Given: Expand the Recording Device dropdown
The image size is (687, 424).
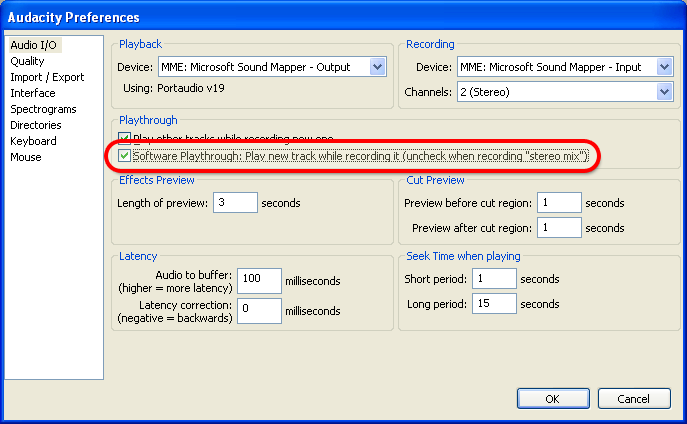Looking at the screenshot, I should pyautogui.click(x=664, y=67).
